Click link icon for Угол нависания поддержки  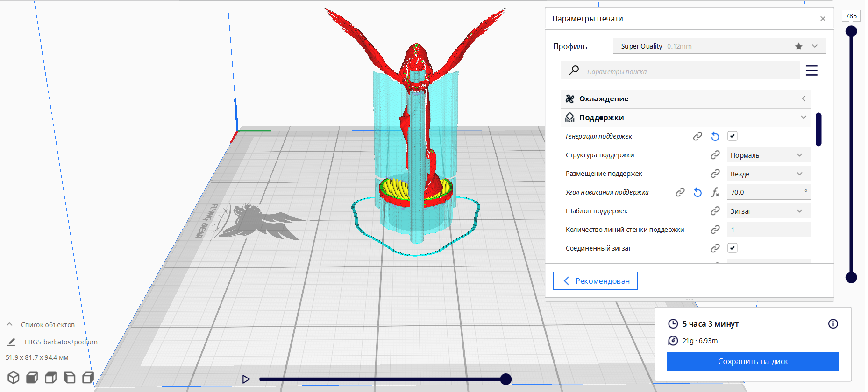680,192
